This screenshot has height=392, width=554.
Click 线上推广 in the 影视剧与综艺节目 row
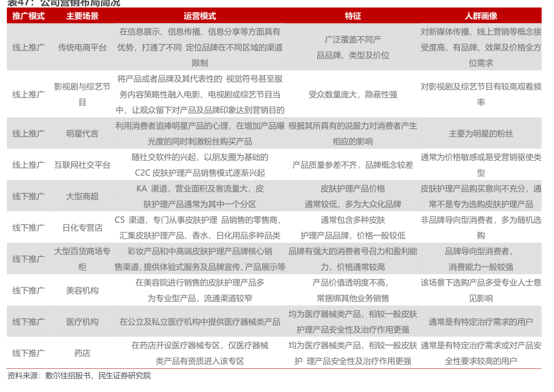[x=29, y=94]
